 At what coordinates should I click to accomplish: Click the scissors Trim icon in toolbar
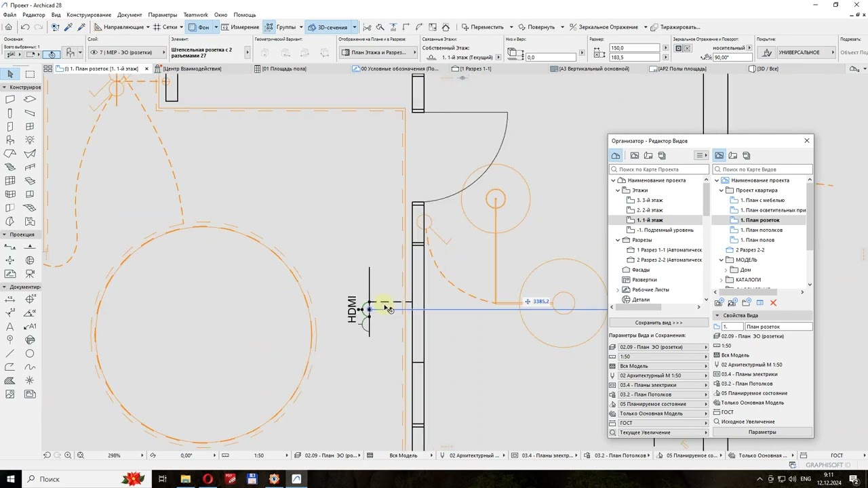pyautogui.click(x=367, y=27)
